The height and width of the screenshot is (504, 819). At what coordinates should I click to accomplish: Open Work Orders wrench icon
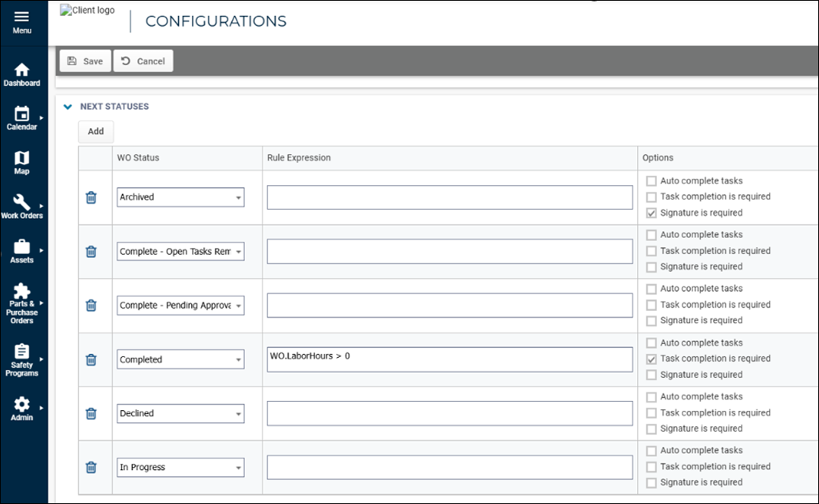[22, 202]
